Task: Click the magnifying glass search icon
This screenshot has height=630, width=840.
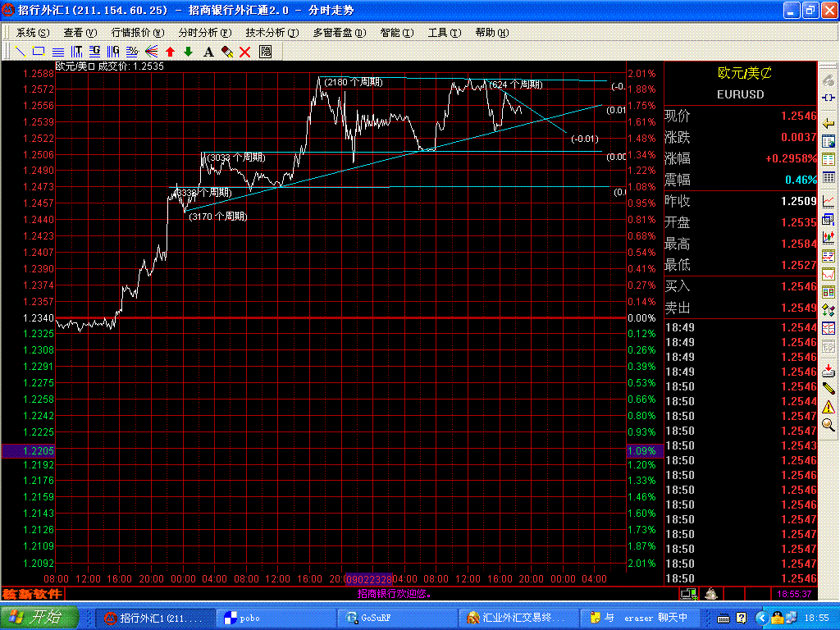Action: pyautogui.click(x=829, y=425)
